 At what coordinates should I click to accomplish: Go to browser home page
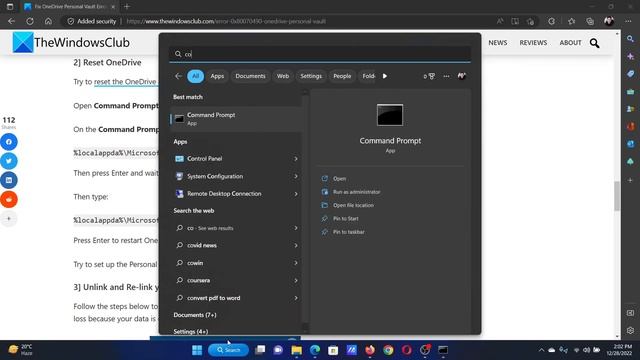[48, 21]
